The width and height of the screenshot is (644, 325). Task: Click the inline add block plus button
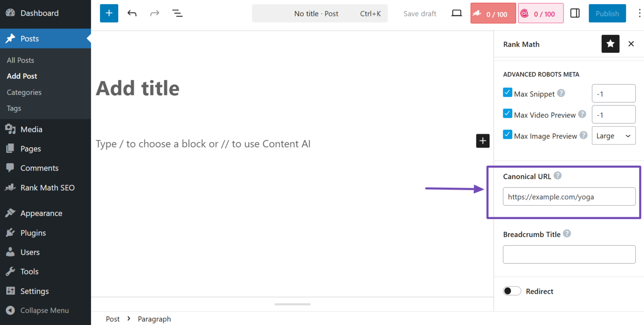pos(483,141)
